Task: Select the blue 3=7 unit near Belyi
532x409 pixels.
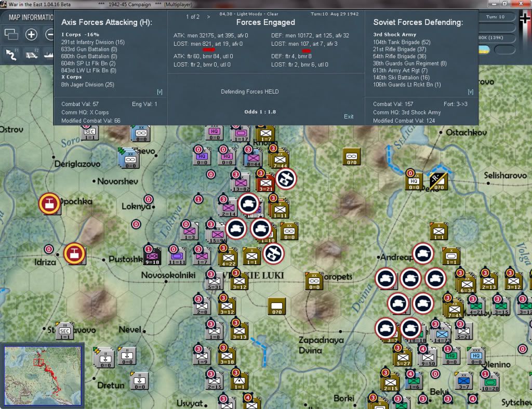Action: point(463,381)
